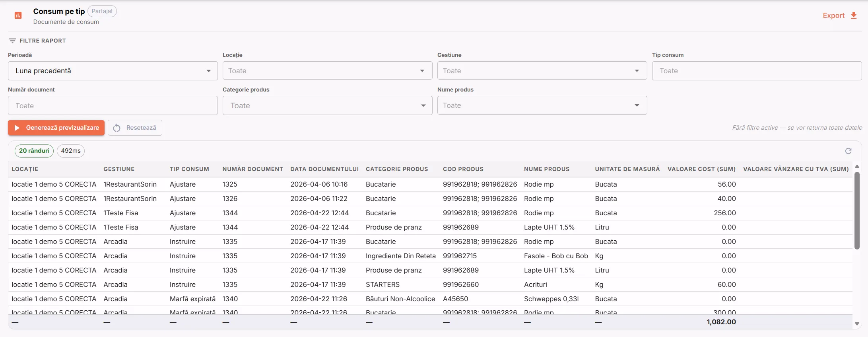
Task: Click the refresh icon above the table
Action: [848, 151]
